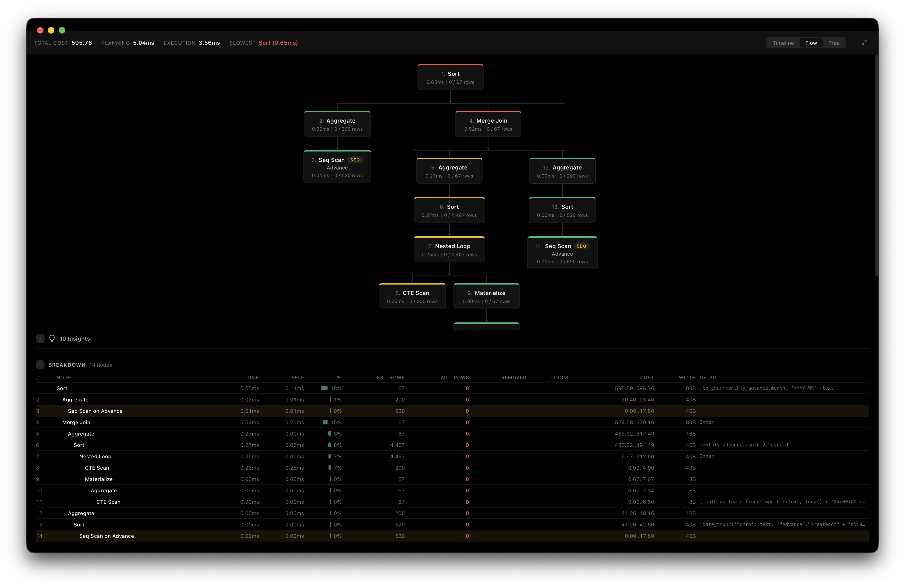This screenshot has height=588, width=905.
Task: Click the SEQ badge on node 3
Action: (x=355, y=160)
